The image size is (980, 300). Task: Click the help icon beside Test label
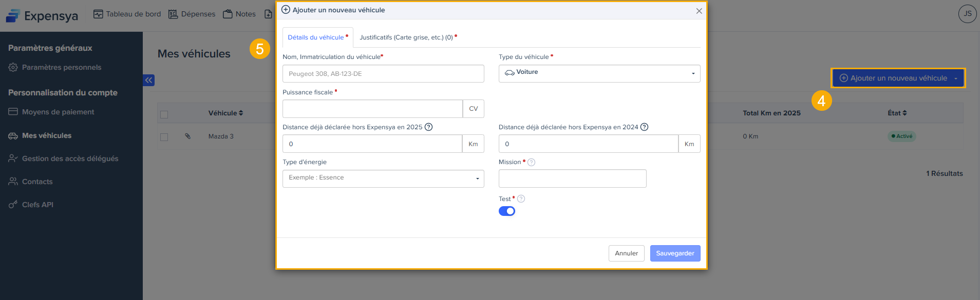521,199
